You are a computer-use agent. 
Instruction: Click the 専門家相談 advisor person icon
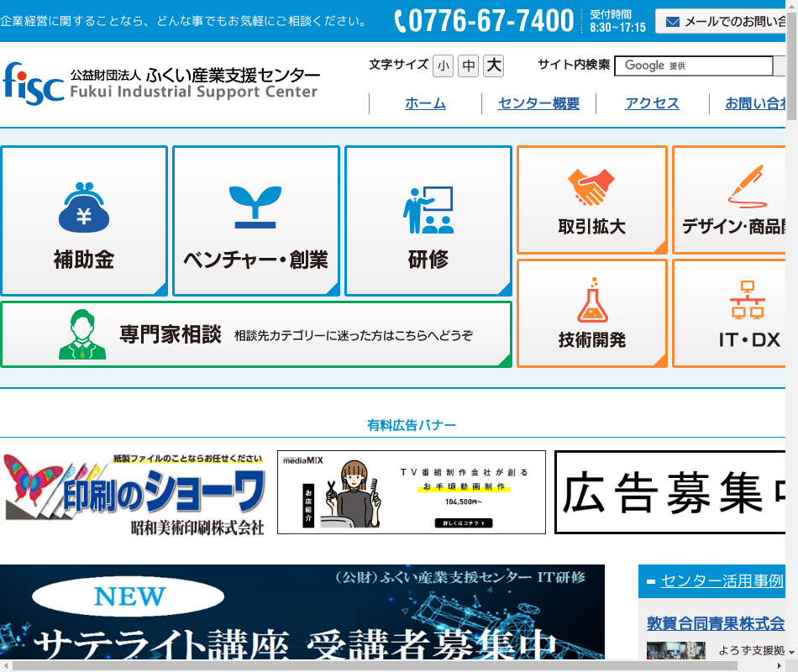coord(82,334)
